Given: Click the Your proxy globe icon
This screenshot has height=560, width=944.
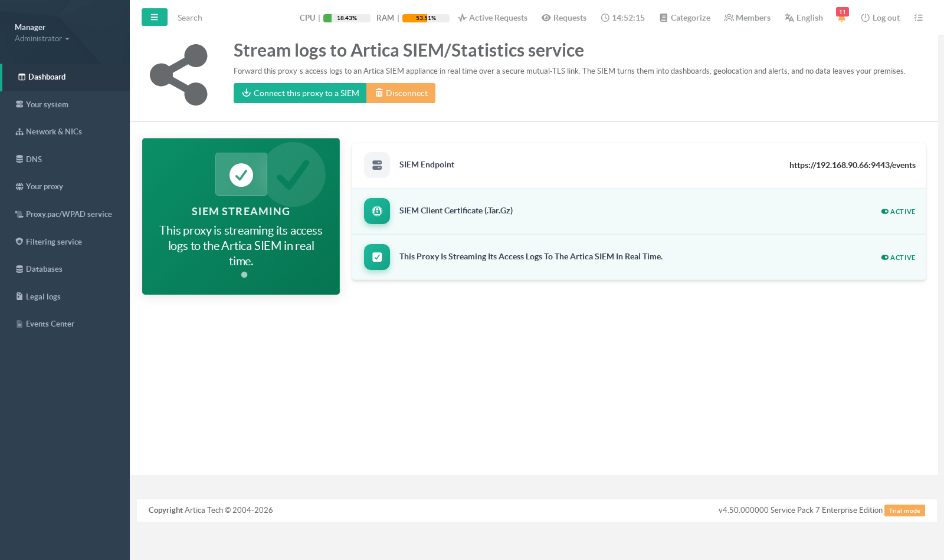Looking at the screenshot, I should [19, 186].
